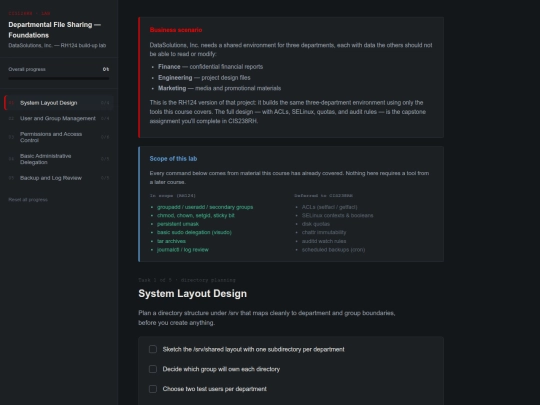
Task: Click scheduled backups (cron) item
Action: [333, 250]
